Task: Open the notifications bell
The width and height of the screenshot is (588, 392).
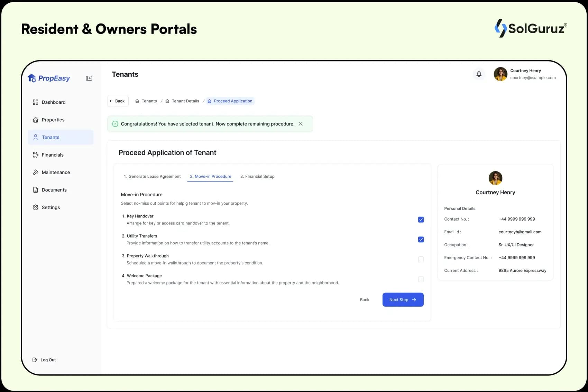Action: click(479, 74)
